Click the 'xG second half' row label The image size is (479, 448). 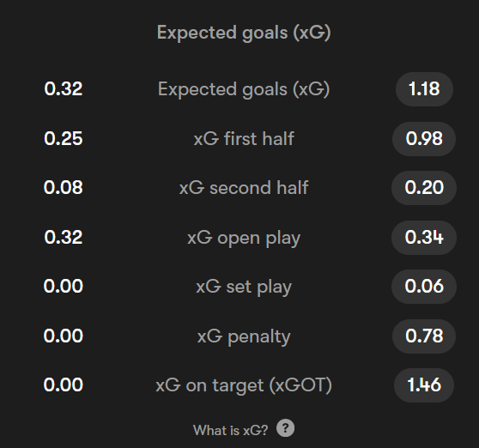click(244, 187)
